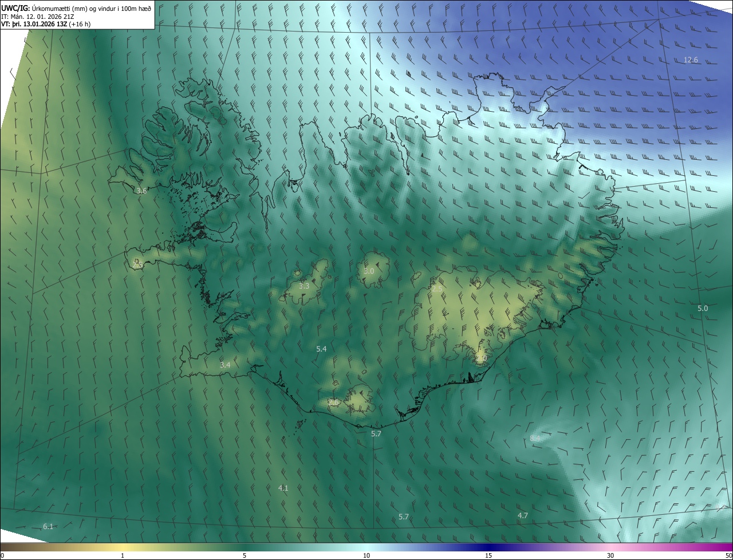The height and width of the screenshot is (560, 733).
Task: Click the 2.6 value label near the south glacier
Action: [x=333, y=403]
